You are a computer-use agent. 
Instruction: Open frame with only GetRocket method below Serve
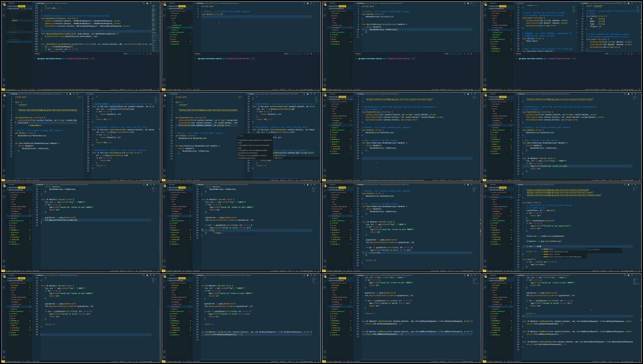[241, 318]
